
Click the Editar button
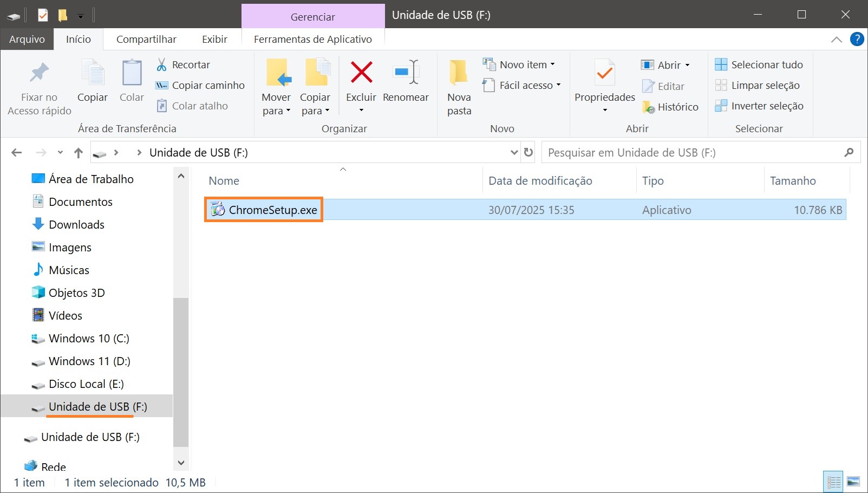coord(663,86)
